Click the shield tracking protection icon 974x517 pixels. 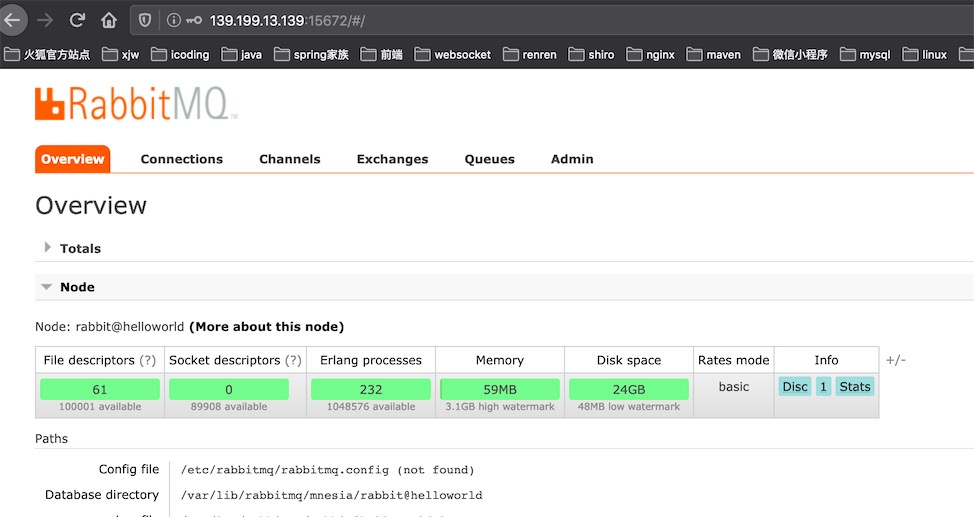coord(145,21)
